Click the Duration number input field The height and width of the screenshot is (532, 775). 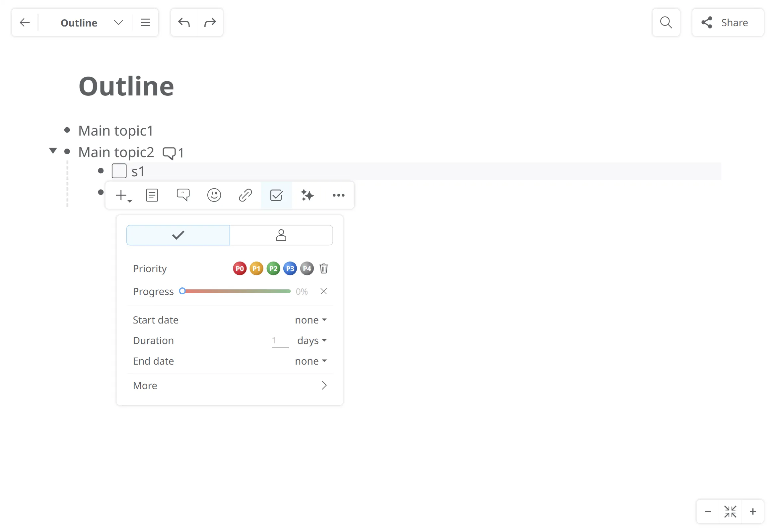pyautogui.click(x=280, y=341)
